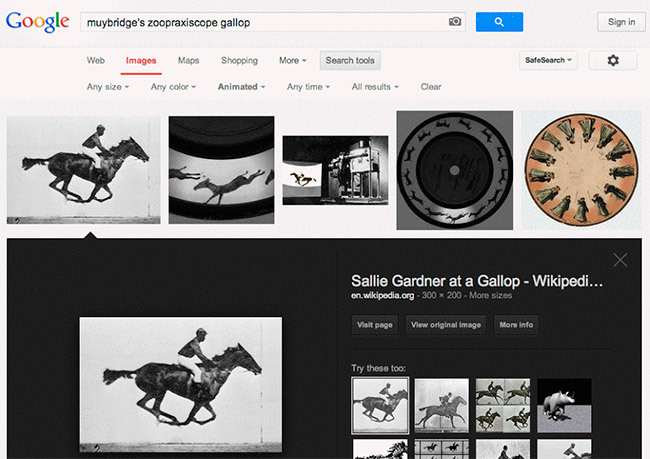Select the galloping horse result thumbnail
The width and height of the screenshot is (650, 459).
tap(83, 170)
